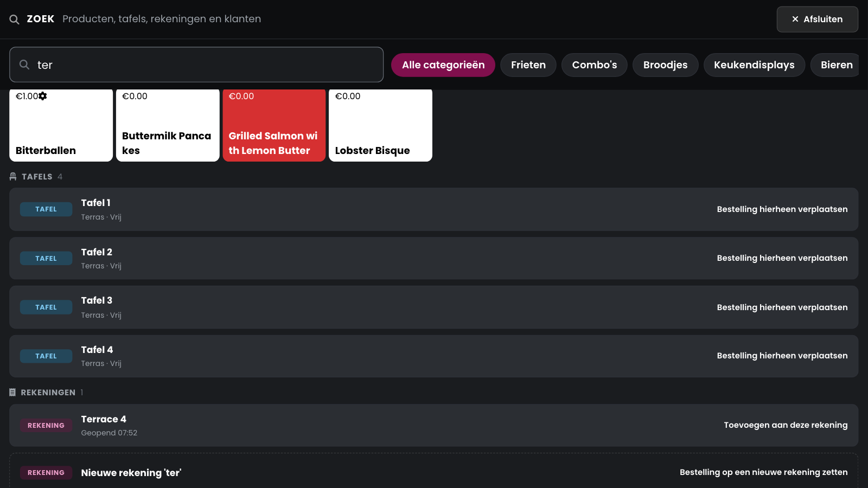Filter by Frieten category
Screen dimensions: 868x488
point(528,65)
